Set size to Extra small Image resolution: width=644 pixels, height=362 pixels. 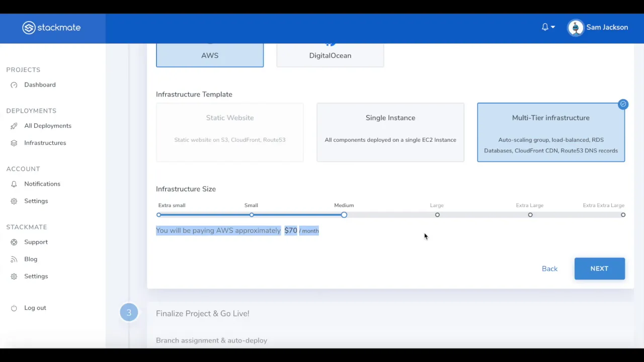coord(159,215)
